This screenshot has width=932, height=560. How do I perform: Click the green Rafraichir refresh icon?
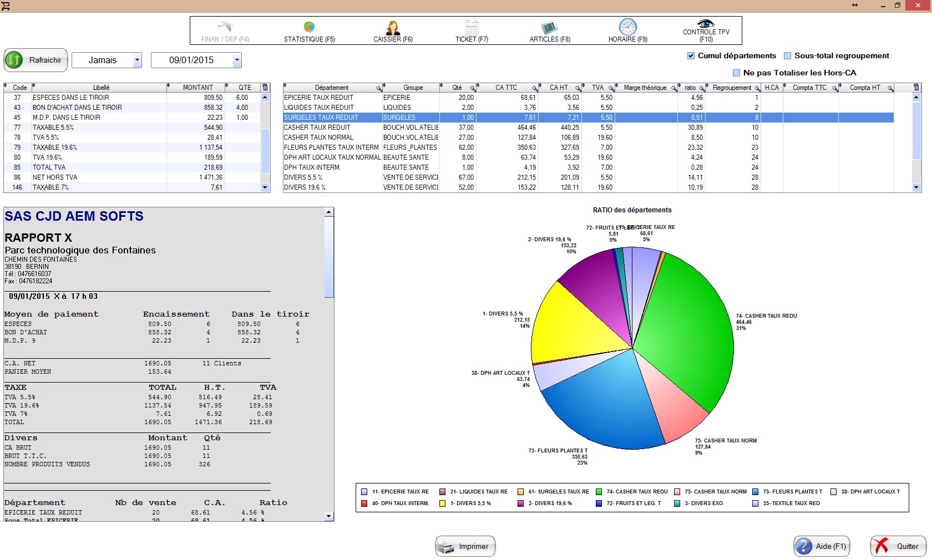(x=14, y=60)
